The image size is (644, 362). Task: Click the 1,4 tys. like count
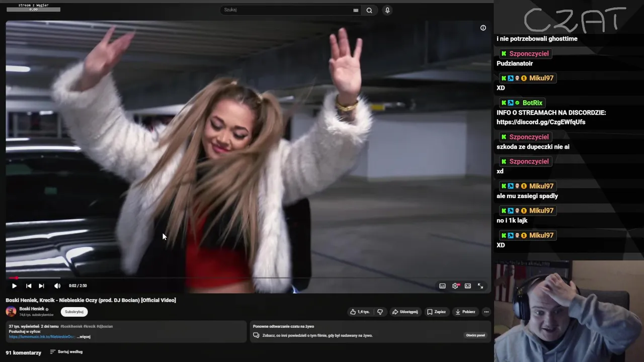click(x=363, y=312)
